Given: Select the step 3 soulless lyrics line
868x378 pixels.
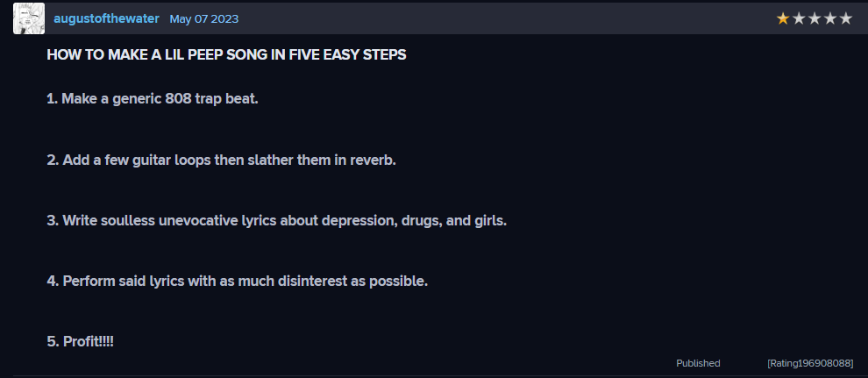Looking at the screenshot, I should (277, 221).
